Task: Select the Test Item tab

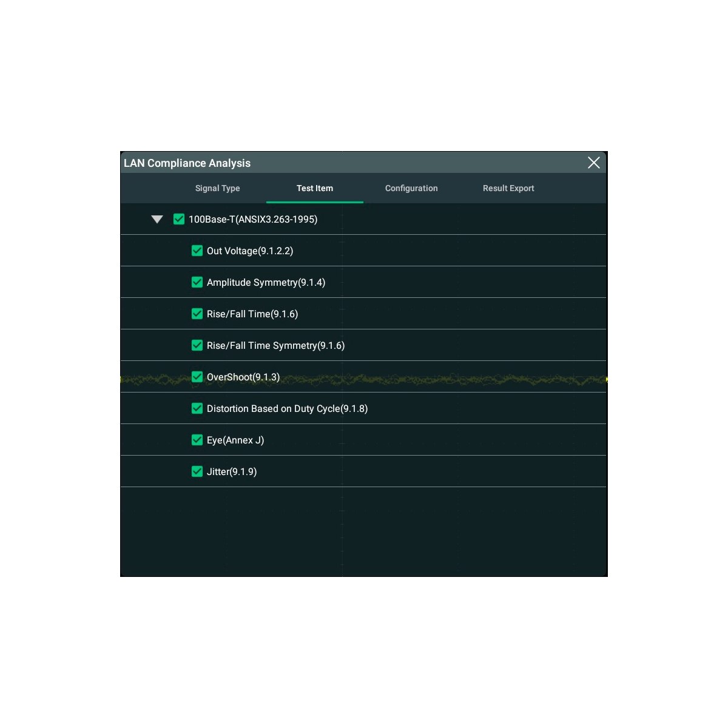Action: (314, 189)
